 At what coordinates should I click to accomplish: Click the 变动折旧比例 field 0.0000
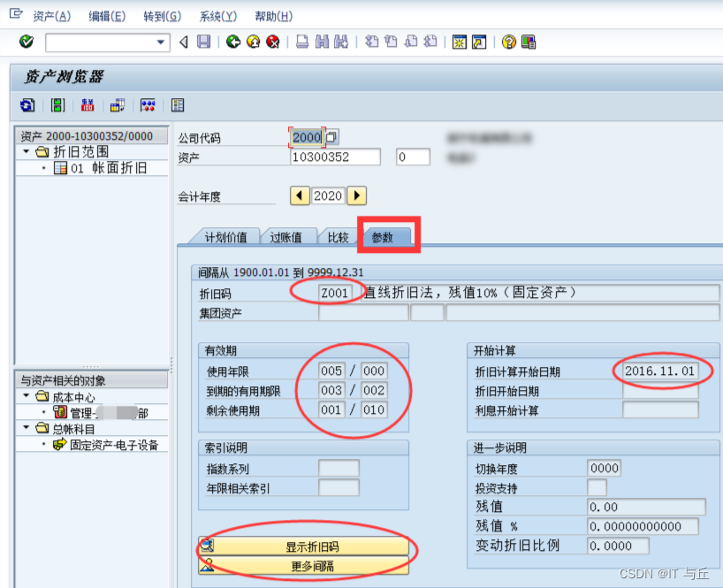pyautogui.click(x=618, y=546)
